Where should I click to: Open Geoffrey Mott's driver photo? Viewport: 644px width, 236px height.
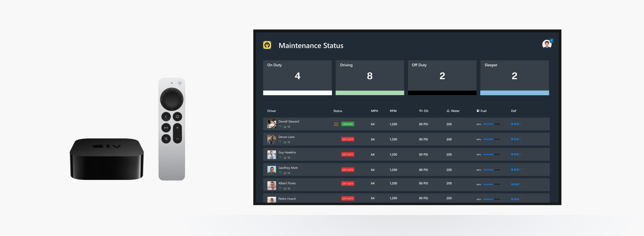tap(272, 170)
